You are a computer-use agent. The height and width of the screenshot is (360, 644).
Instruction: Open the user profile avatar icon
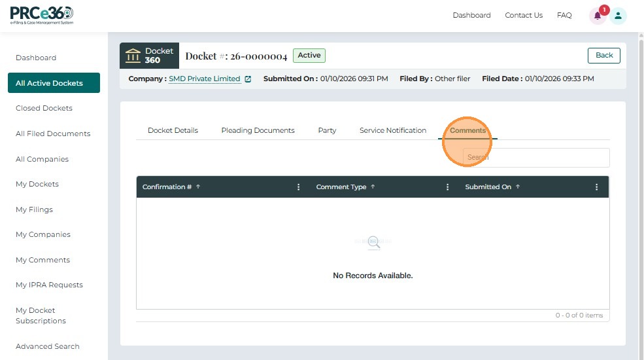618,16
